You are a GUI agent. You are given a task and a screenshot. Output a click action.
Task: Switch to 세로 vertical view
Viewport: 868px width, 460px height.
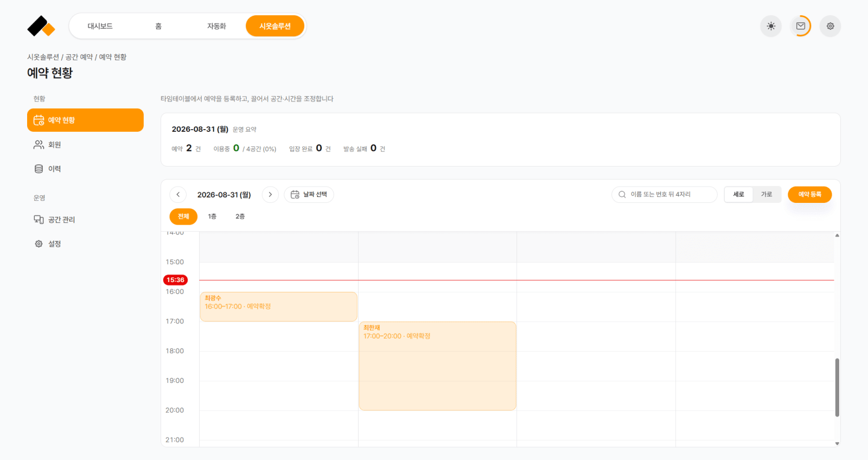(738, 194)
